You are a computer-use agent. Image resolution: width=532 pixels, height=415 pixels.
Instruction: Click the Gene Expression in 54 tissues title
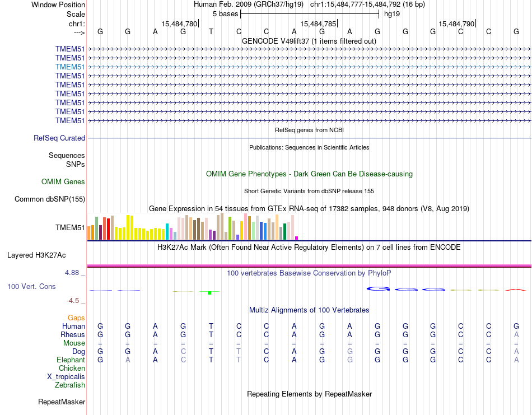(309, 209)
